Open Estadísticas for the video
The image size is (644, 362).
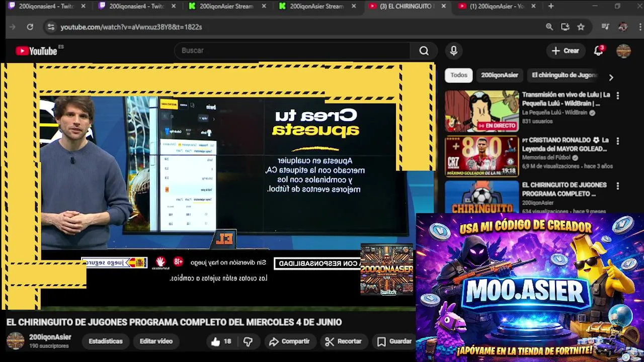(x=106, y=341)
